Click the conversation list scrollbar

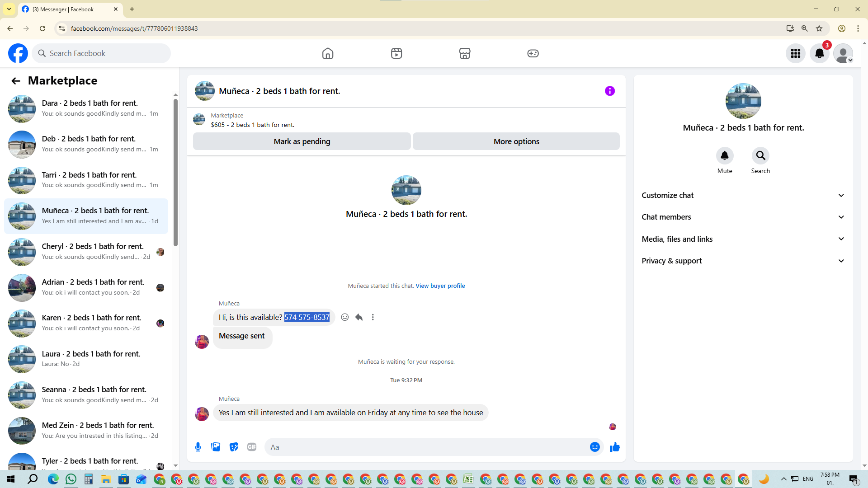pos(175,172)
